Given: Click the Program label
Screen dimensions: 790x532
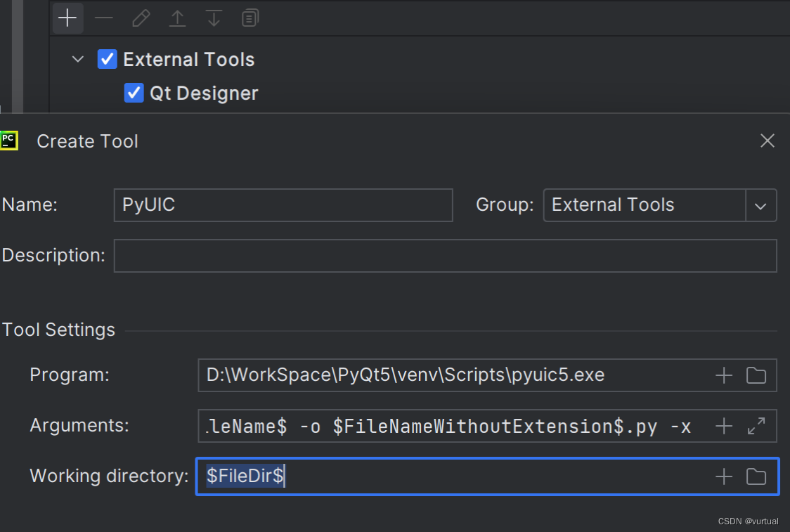Looking at the screenshot, I should pyautogui.click(x=70, y=375).
